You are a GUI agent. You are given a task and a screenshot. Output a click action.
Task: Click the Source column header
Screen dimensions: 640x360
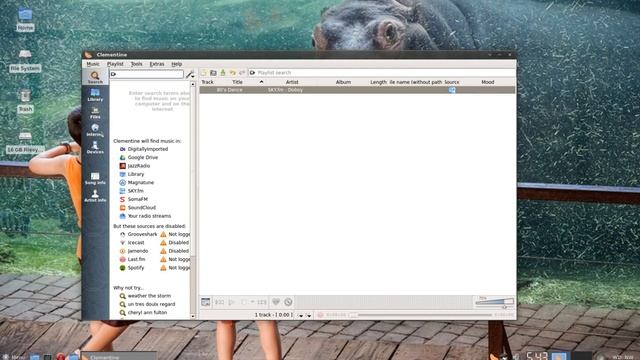452,82
